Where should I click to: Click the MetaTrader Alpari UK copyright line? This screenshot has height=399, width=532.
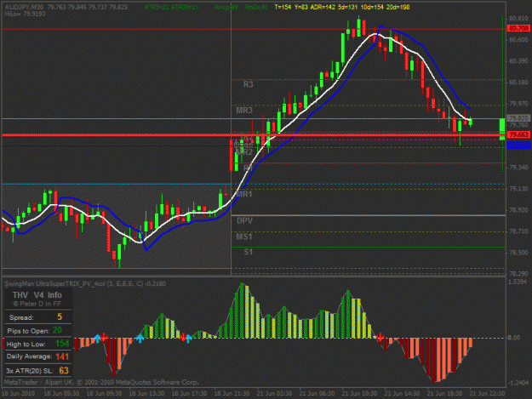coord(101,382)
